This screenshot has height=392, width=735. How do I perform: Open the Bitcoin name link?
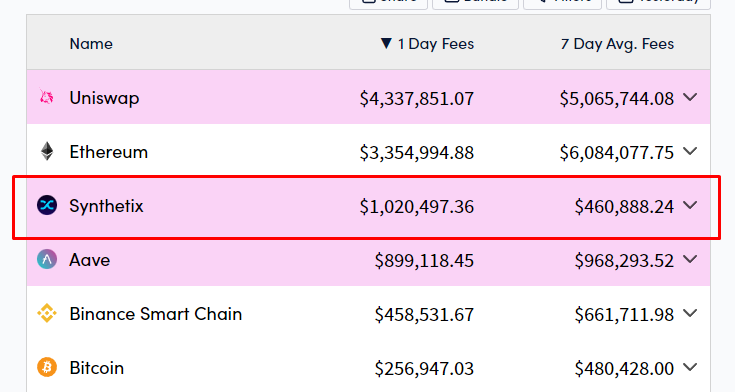click(97, 368)
